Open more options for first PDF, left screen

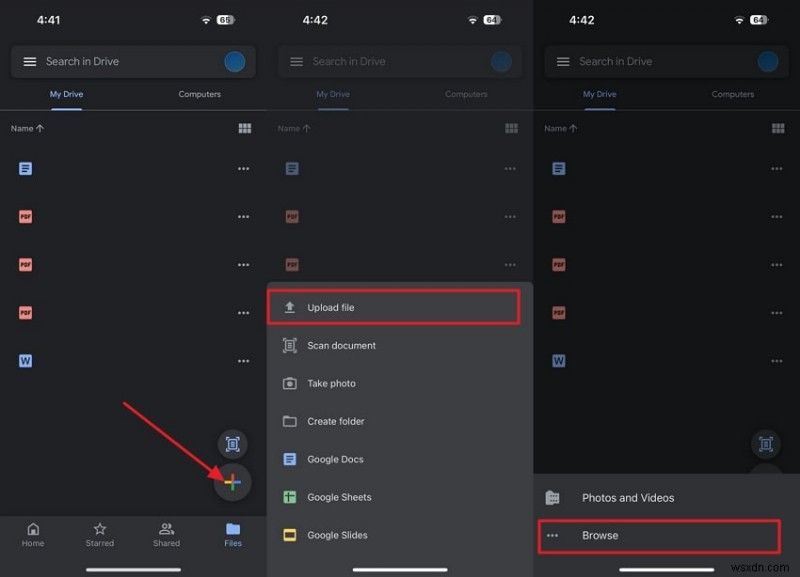pos(243,216)
